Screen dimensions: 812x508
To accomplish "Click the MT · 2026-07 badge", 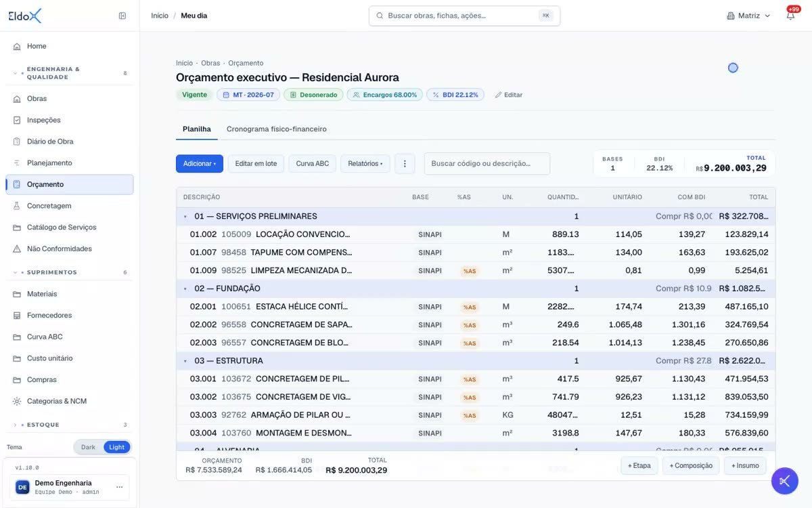I will [x=248, y=95].
